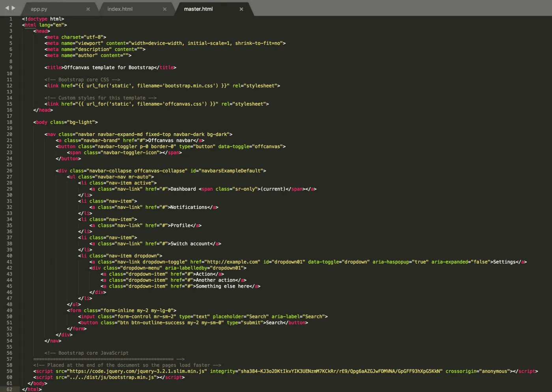Click the placeholder="Search" attribute

click(241, 316)
